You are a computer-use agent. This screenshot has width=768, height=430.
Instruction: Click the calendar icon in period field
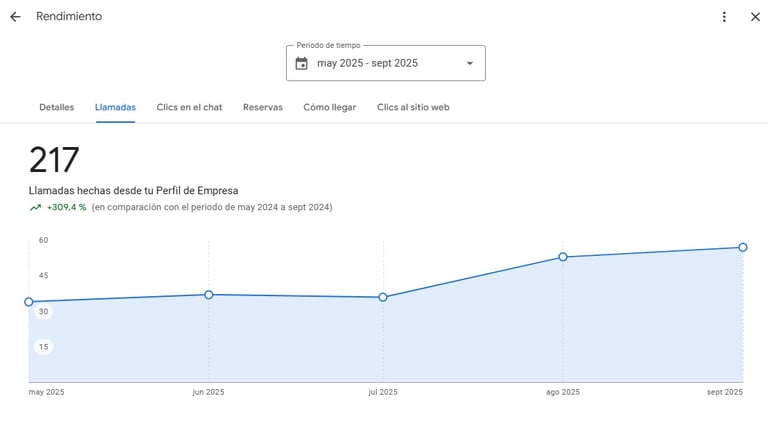click(301, 63)
